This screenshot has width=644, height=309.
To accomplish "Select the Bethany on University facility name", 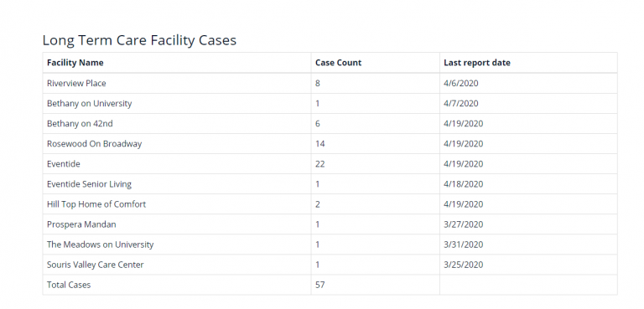I will pos(89,103).
